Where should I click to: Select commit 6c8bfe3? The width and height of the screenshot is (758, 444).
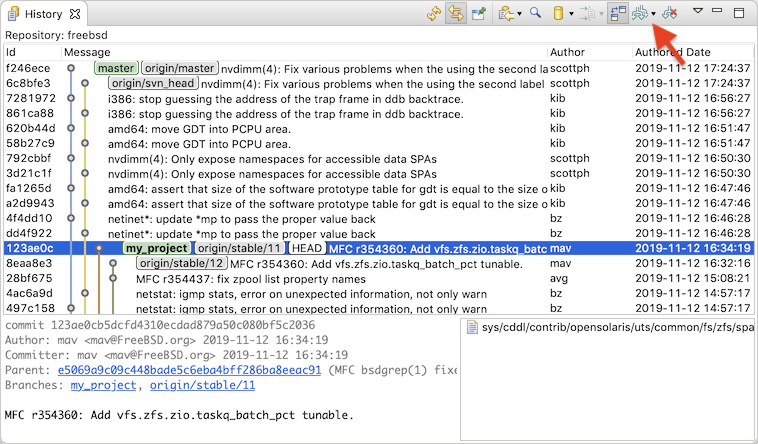click(x=378, y=83)
